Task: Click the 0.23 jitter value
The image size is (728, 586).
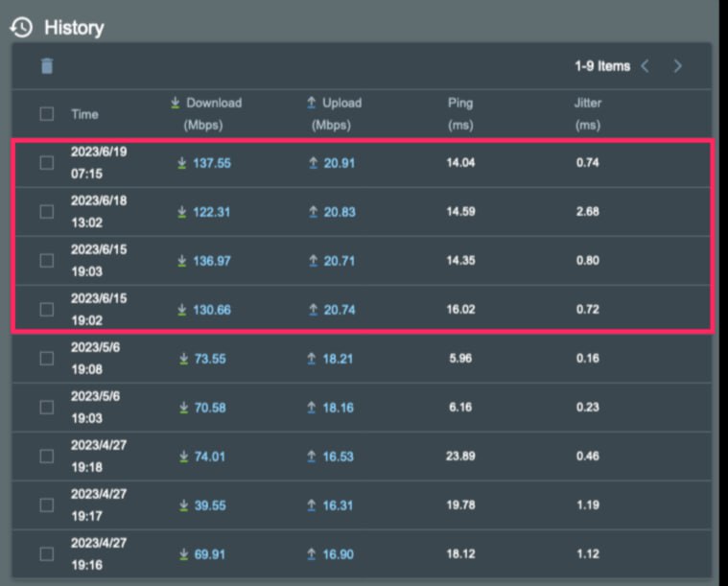Action: [588, 408]
